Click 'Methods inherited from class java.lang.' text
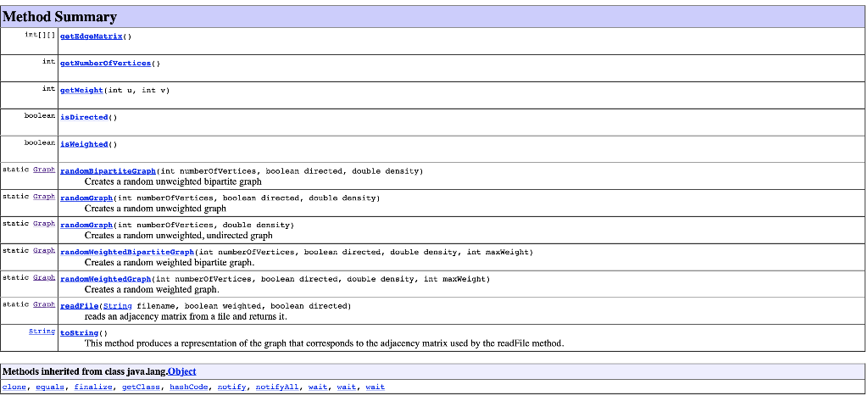Screen dimensions: 868x407 coord(86,371)
